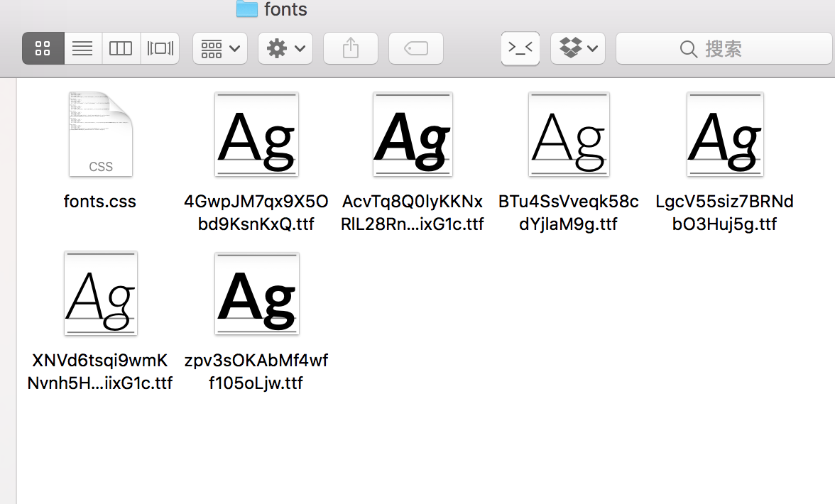Viewport: 835px width, 504px height.
Task: Open the arrange items dropdown
Action: 220,48
